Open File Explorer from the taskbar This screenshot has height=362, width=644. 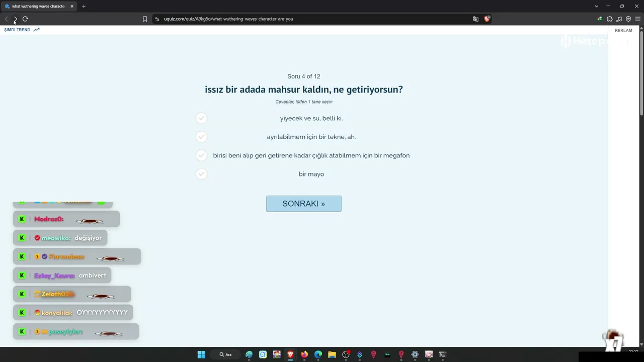[x=332, y=354]
